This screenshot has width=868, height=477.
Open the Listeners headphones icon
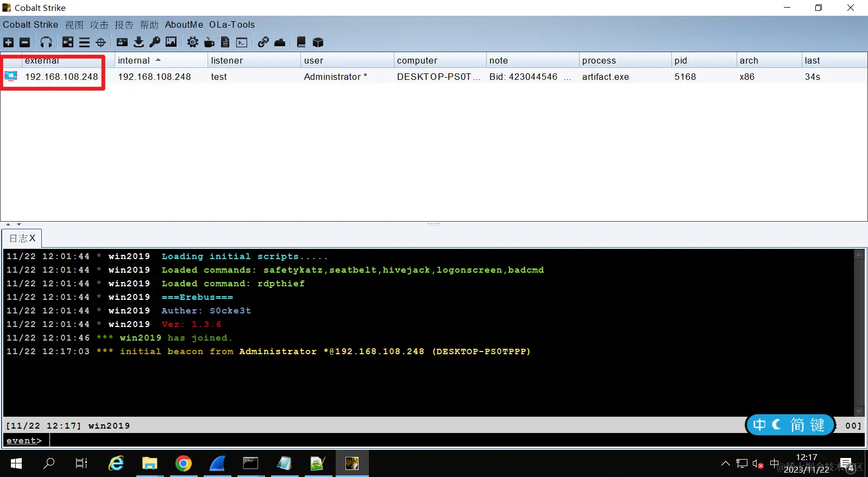coord(46,42)
